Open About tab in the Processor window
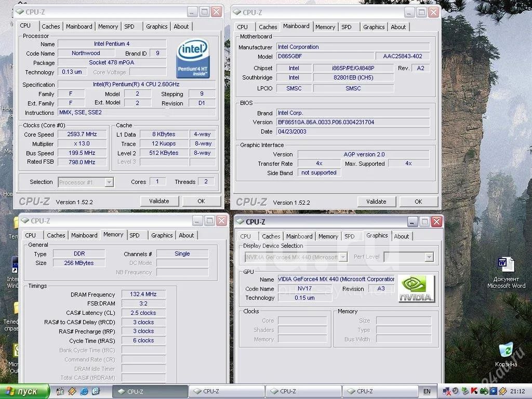The width and height of the screenshot is (532, 399). coord(181,26)
